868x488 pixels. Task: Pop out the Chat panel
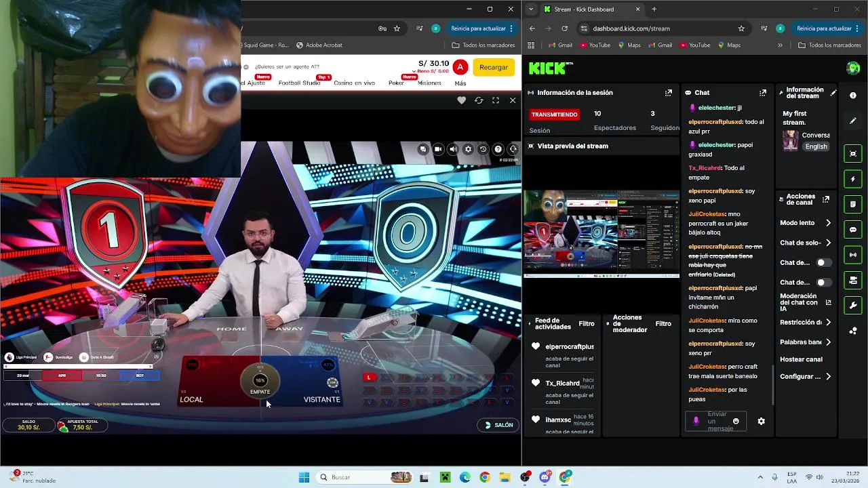(x=763, y=92)
